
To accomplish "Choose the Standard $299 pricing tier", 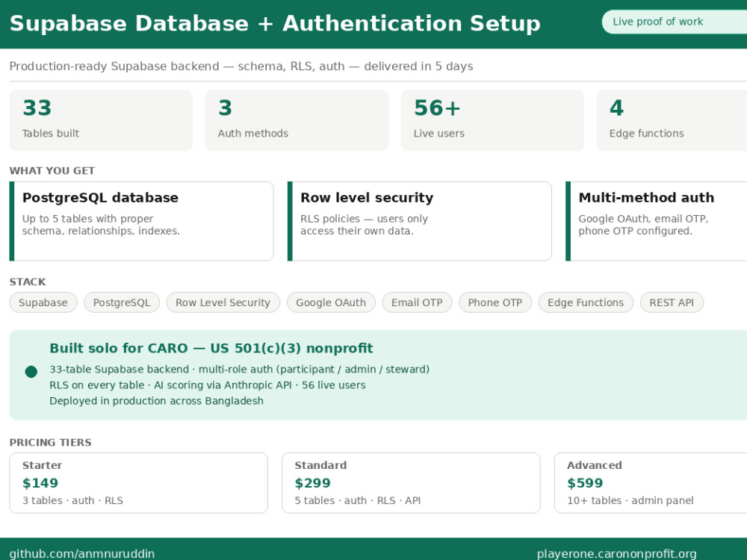I will (411, 483).
